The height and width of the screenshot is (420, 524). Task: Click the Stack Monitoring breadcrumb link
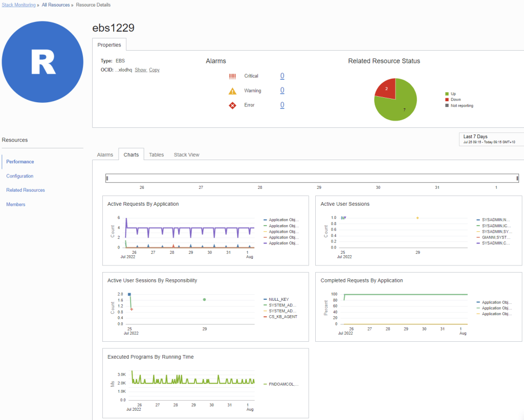click(18, 5)
